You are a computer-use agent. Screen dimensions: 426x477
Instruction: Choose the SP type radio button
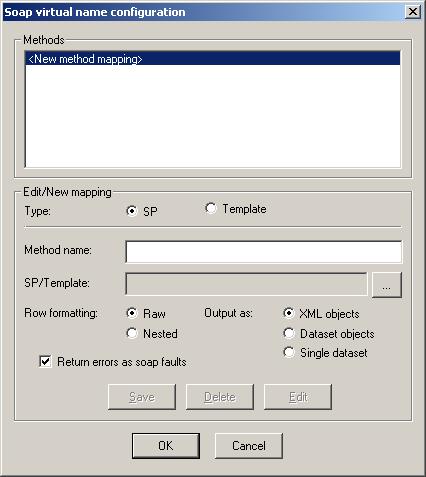132,211
